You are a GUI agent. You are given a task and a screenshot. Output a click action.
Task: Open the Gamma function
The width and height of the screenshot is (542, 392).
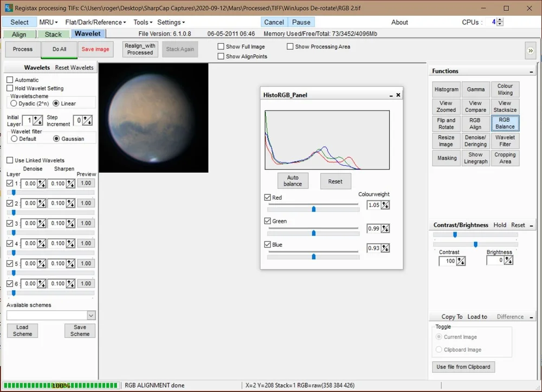(x=476, y=89)
